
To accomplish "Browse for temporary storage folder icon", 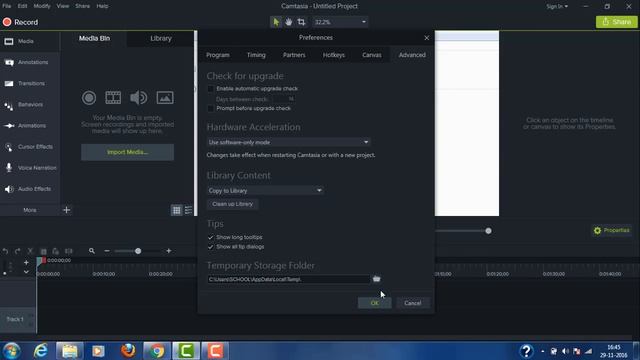I will (376, 279).
